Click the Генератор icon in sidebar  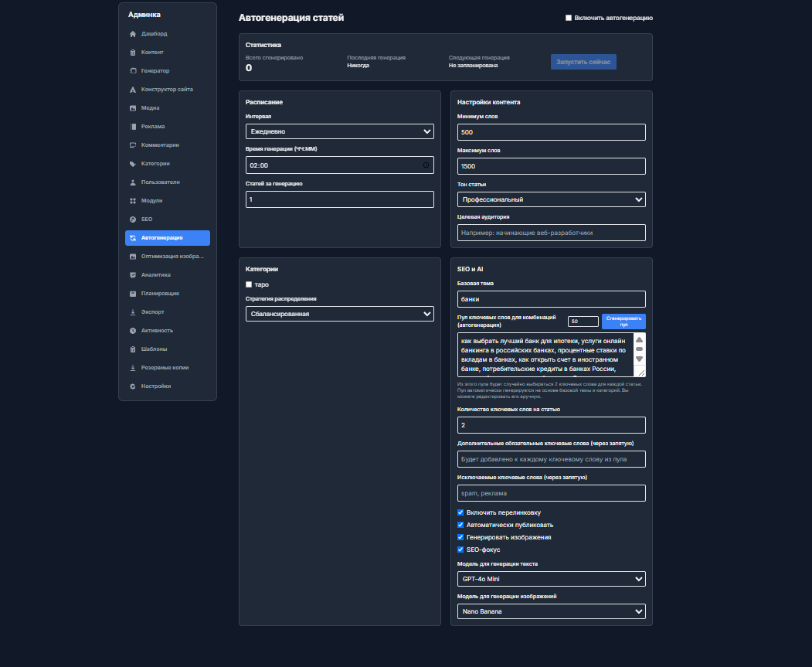(133, 71)
